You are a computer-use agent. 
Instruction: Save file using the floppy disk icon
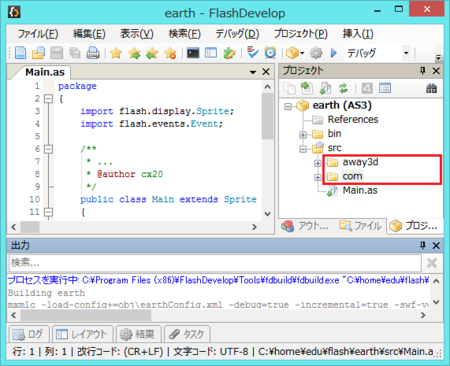57,53
